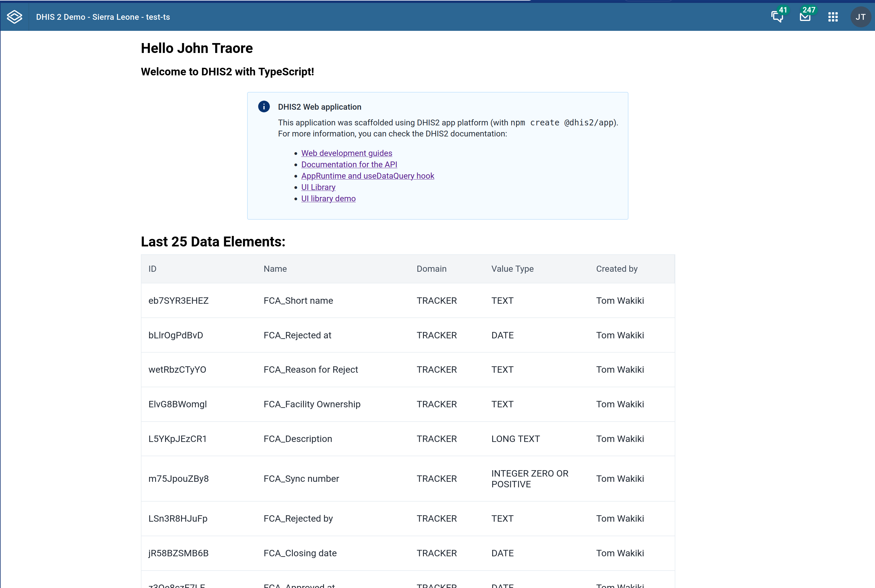Click the Name column header
The height and width of the screenshot is (588, 875).
click(275, 269)
